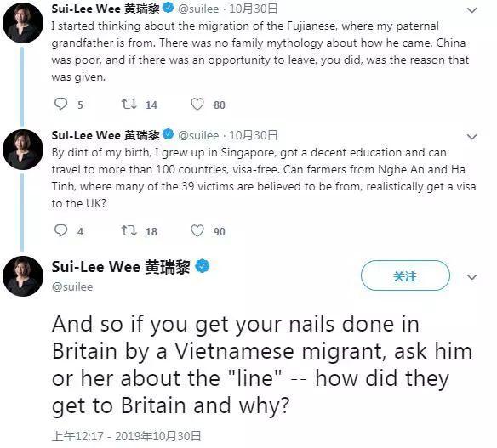Click the large Sui-Lee Wee 黄瑞黎 name
Image resolution: width=497 pixels, height=448 pixels.
point(121,267)
